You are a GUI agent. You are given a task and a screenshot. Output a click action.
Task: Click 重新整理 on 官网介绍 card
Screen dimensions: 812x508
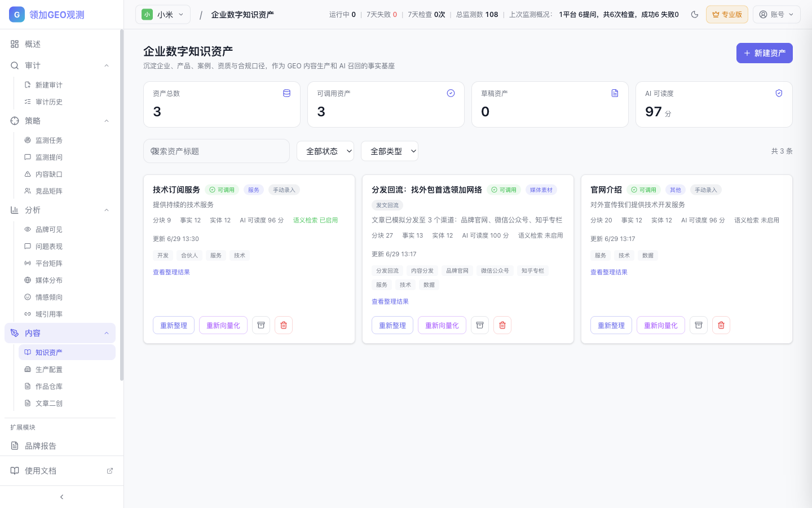[611, 325]
